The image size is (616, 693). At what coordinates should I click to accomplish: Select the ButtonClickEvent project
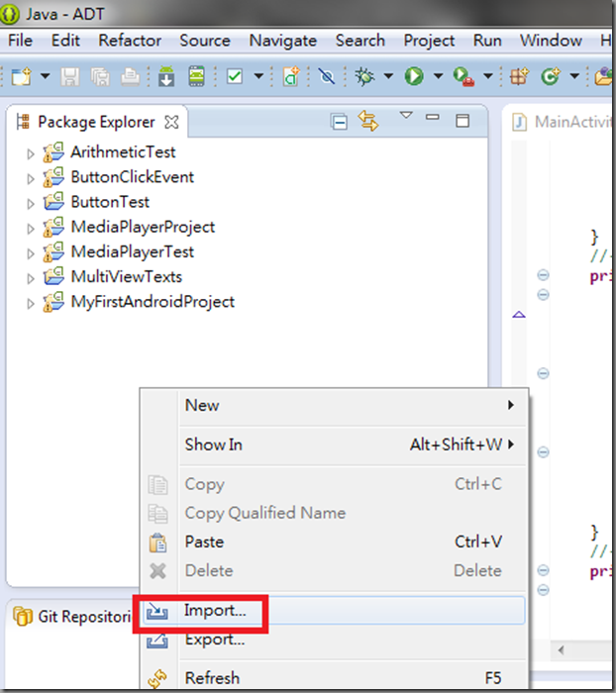pyautogui.click(x=133, y=177)
